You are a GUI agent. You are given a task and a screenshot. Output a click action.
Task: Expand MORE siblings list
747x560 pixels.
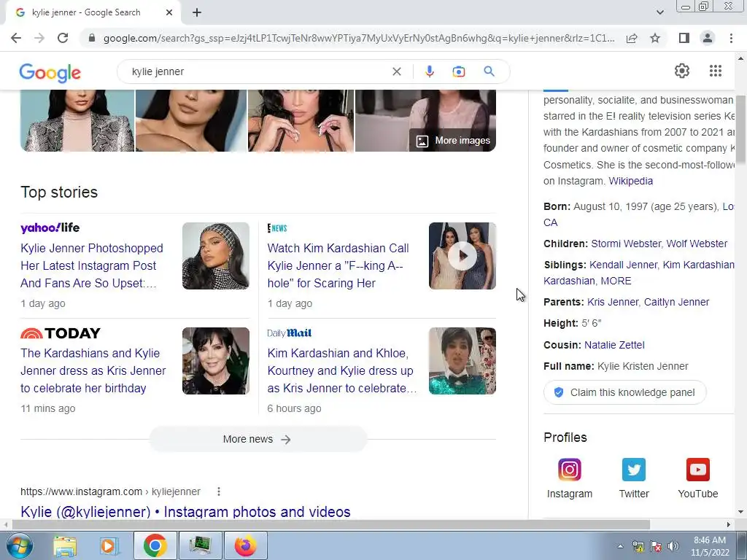[x=616, y=281]
